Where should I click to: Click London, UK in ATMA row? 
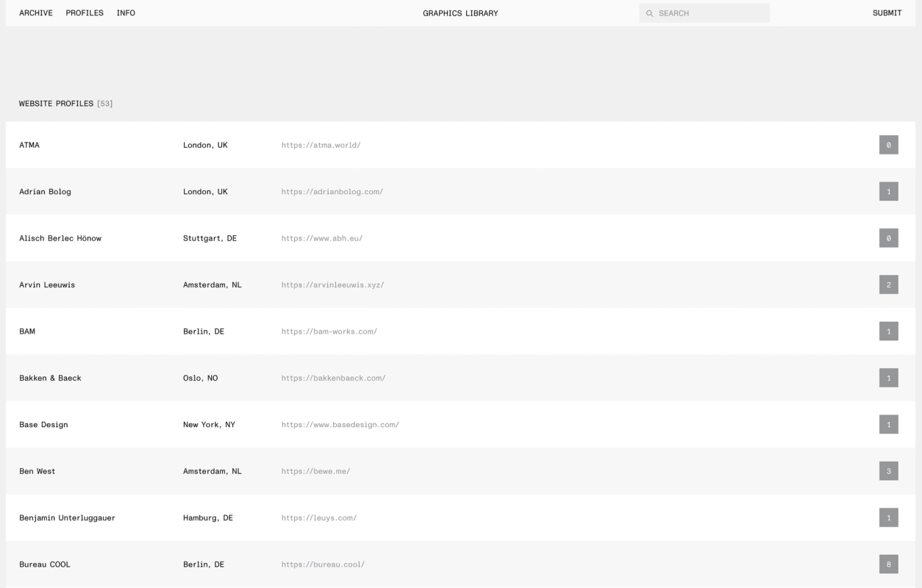(x=205, y=145)
